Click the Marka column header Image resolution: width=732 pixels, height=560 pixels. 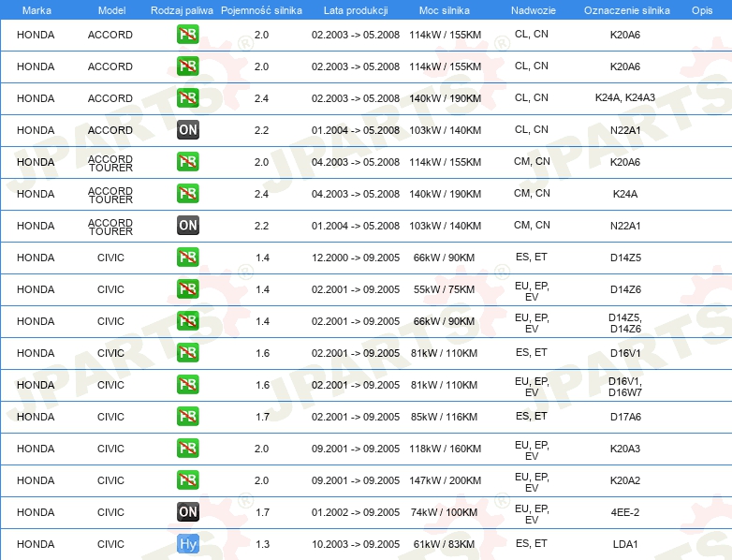point(37,10)
